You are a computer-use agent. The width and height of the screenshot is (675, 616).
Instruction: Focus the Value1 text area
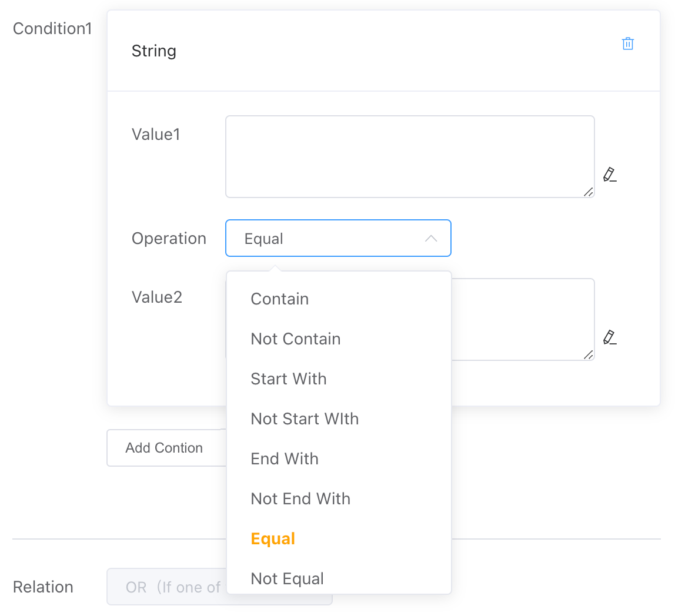tap(409, 156)
